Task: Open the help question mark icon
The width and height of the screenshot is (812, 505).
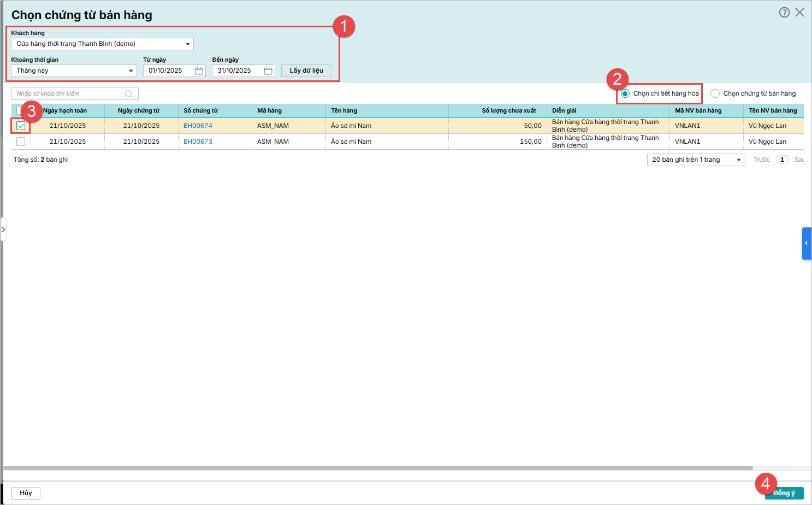Action: [x=784, y=13]
